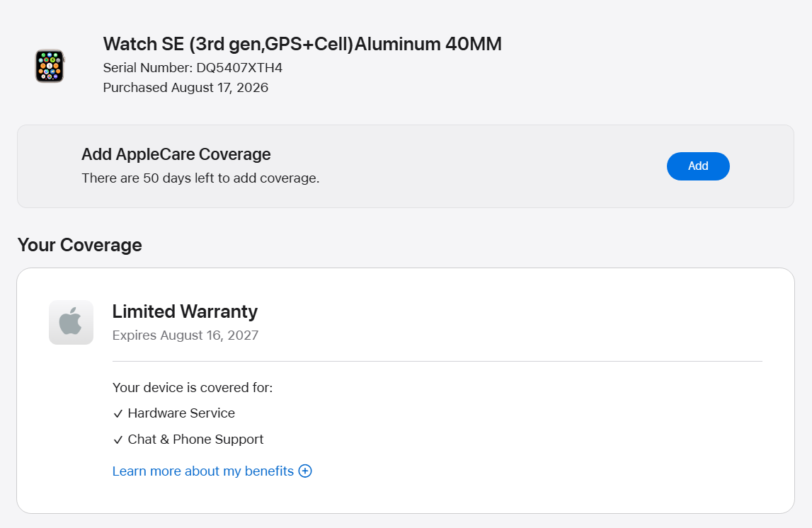Click the Add AppleCare Coverage heading

(x=176, y=154)
